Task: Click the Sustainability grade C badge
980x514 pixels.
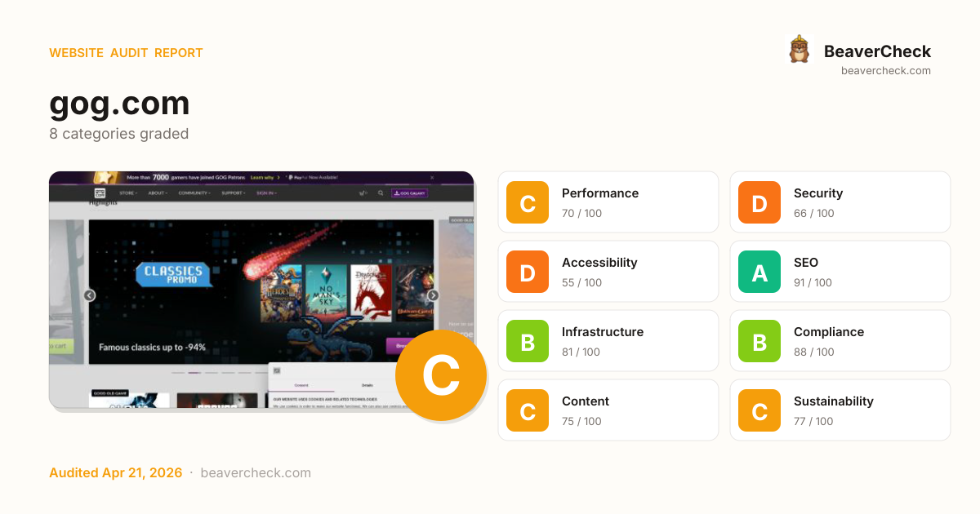Action: [x=759, y=410]
